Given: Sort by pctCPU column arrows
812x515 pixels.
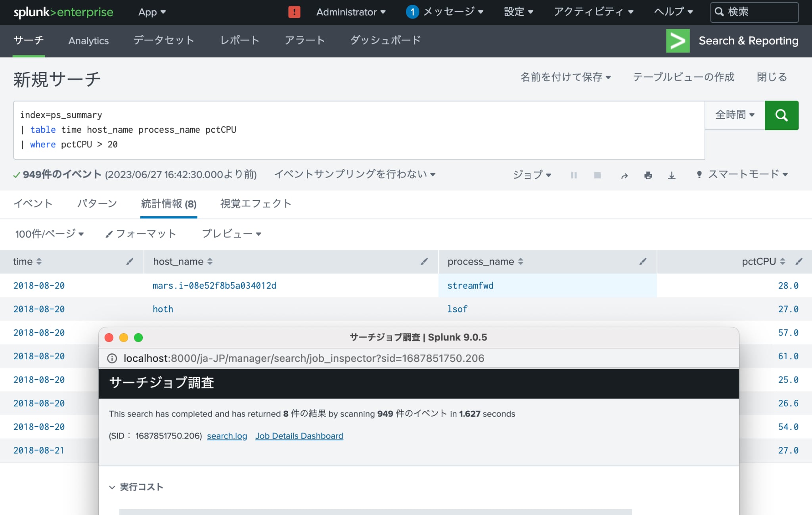Looking at the screenshot, I should coord(782,261).
